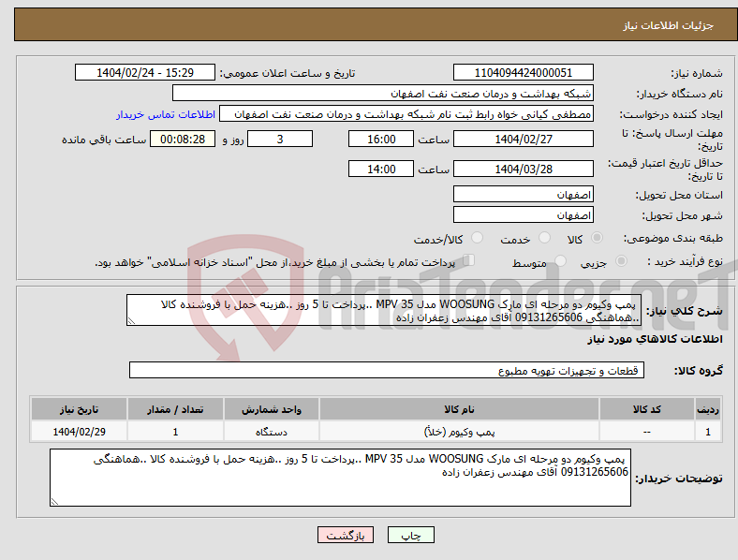The image size is (738, 560).
Task: Click the نوع فرآیند خرید label
Action: (x=685, y=261)
